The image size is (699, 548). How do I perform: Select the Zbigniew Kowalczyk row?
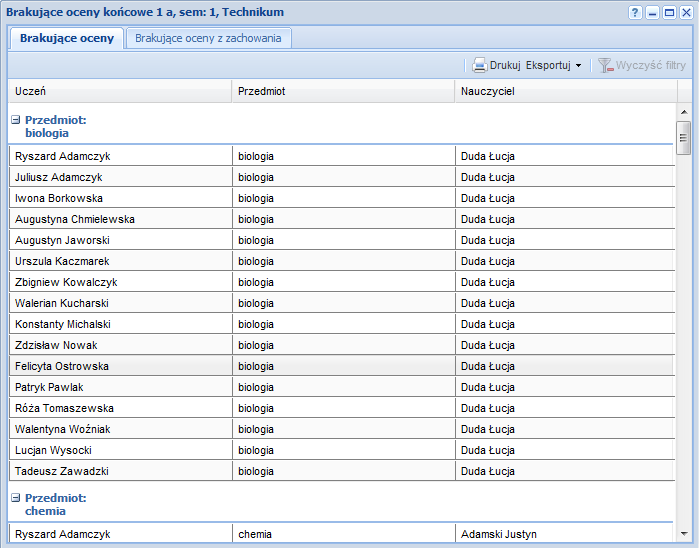(342, 282)
